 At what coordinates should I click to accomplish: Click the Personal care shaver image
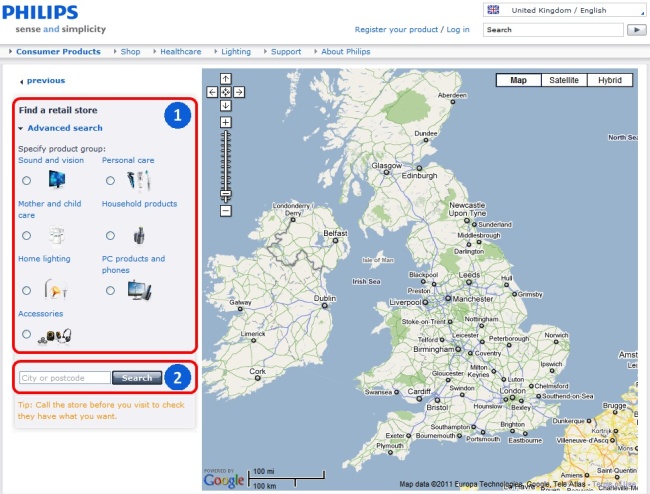[139, 181]
